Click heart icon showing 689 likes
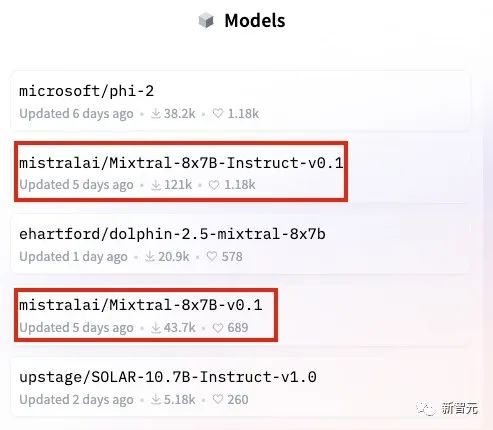Screen dimensions: 493x430 coord(218,328)
